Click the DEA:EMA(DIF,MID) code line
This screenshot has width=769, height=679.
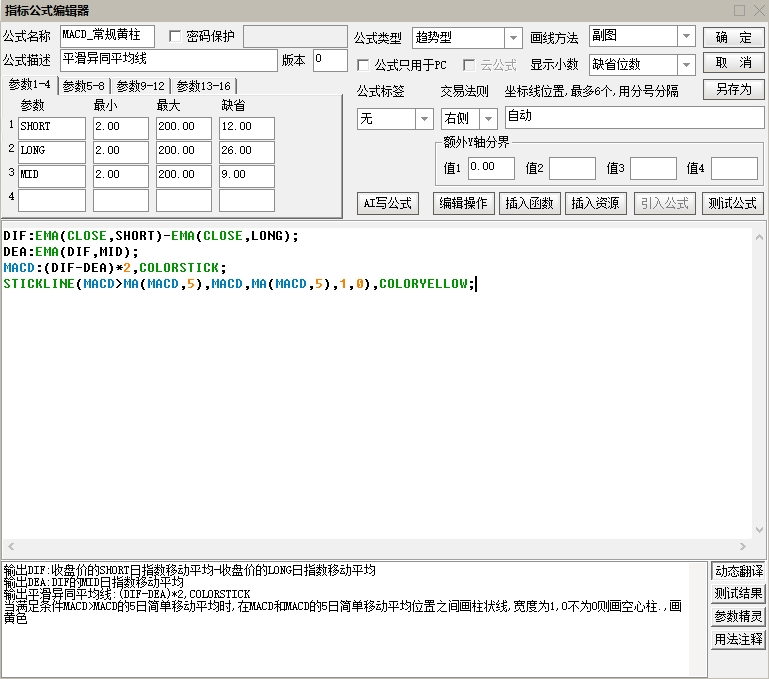pyautogui.click(x=71, y=252)
